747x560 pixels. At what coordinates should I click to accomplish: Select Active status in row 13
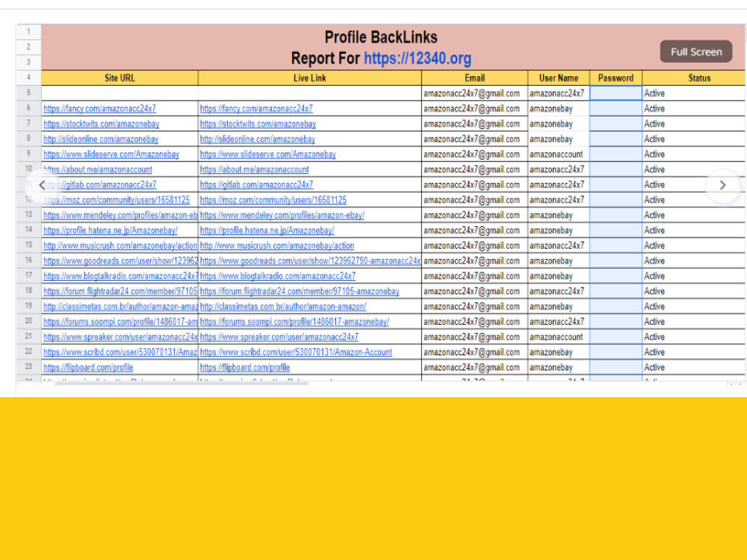694,215
